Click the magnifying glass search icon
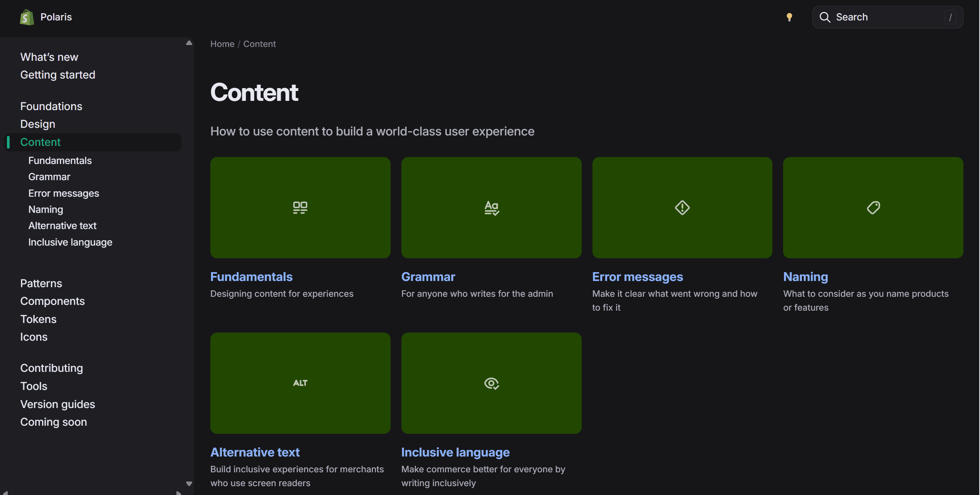The width and height of the screenshot is (980, 495). click(825, 17)
